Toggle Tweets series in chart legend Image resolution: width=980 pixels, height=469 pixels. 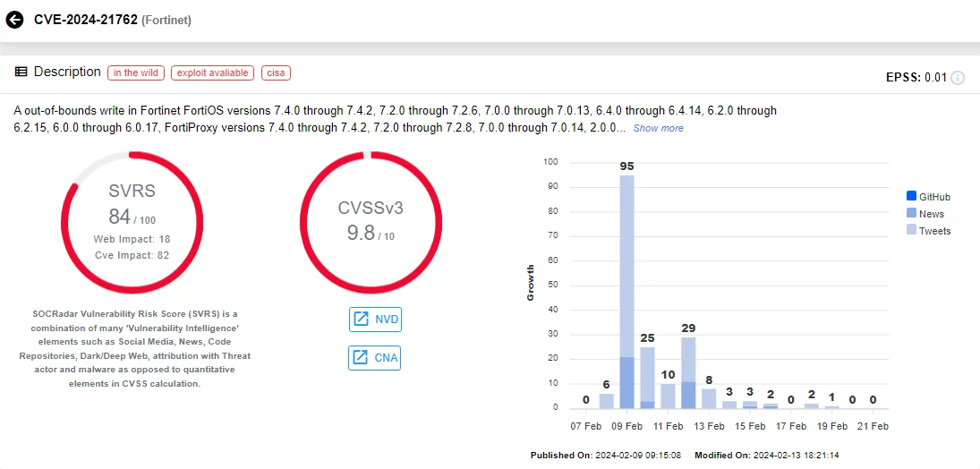pyautogui.click(x=928, y=231)
